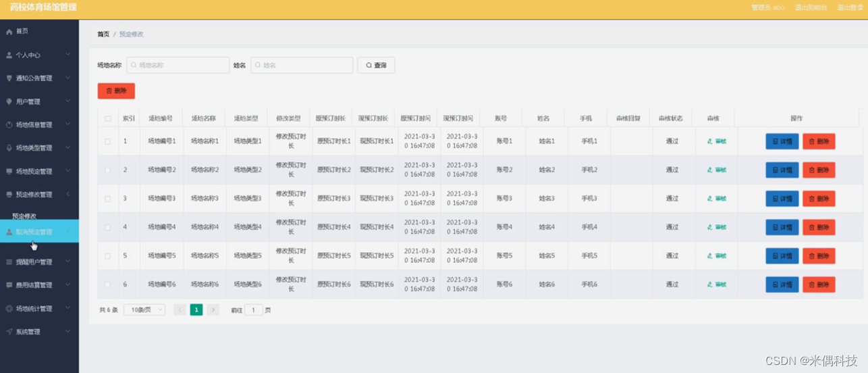Click the 审核 edit icon for row 3
Image resolution: width=868 pixels, height=373 pixels.
[710, 199]
